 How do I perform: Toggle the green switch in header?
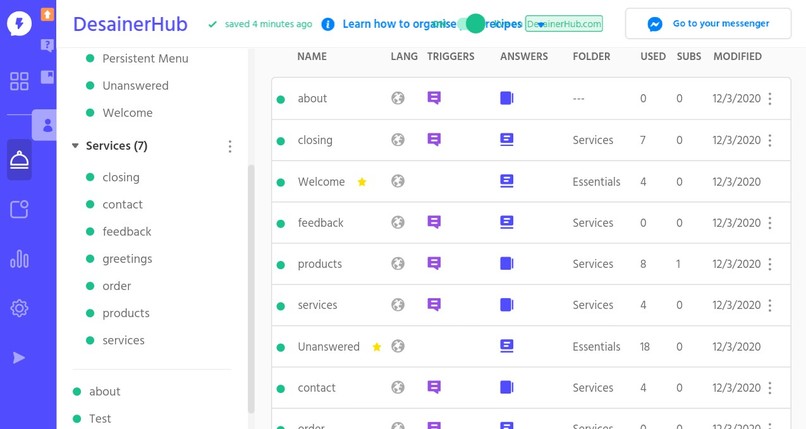tap(471, 24)
